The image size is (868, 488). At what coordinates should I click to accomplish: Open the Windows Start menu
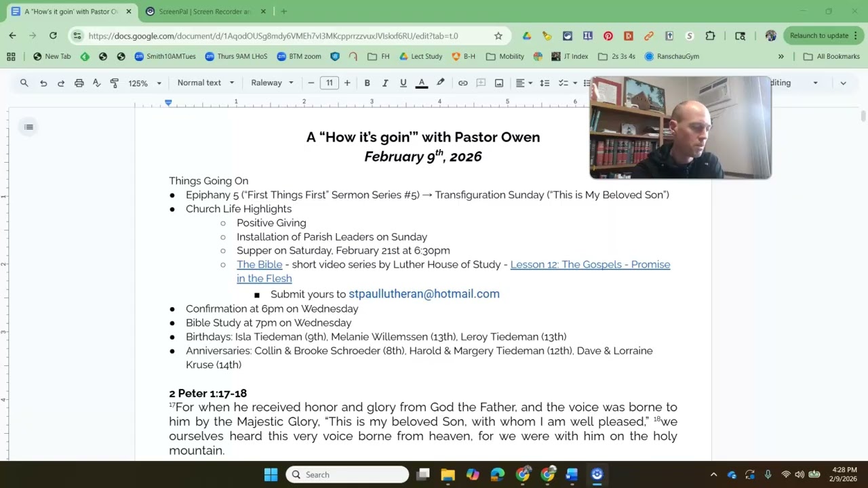(x=271, y=474)
